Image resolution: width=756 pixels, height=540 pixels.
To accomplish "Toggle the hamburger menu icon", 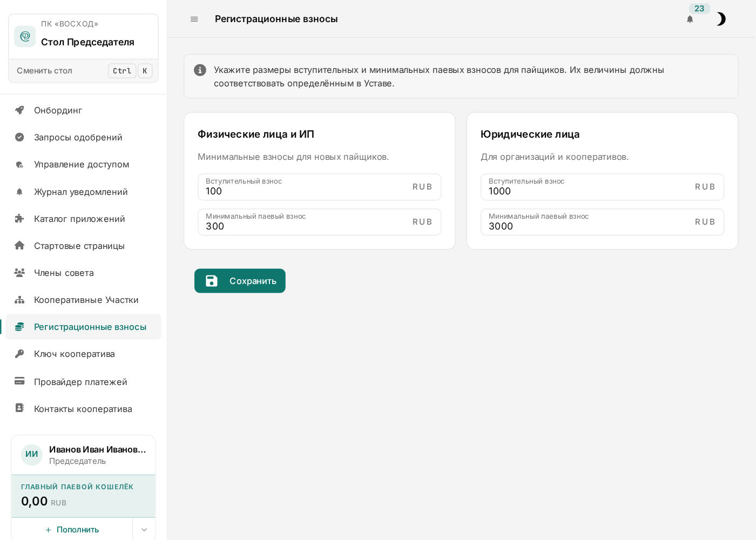I will 194,19.
